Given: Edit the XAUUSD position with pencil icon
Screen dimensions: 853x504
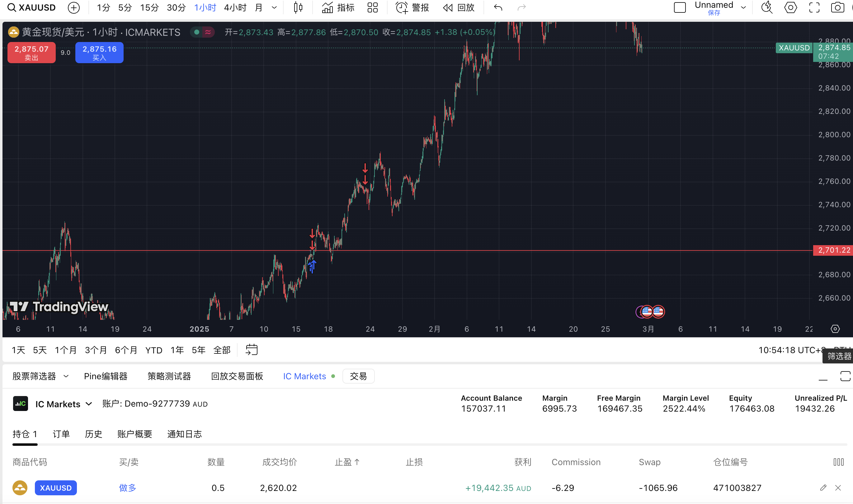Looking at the screenshot, I should 823,488.
